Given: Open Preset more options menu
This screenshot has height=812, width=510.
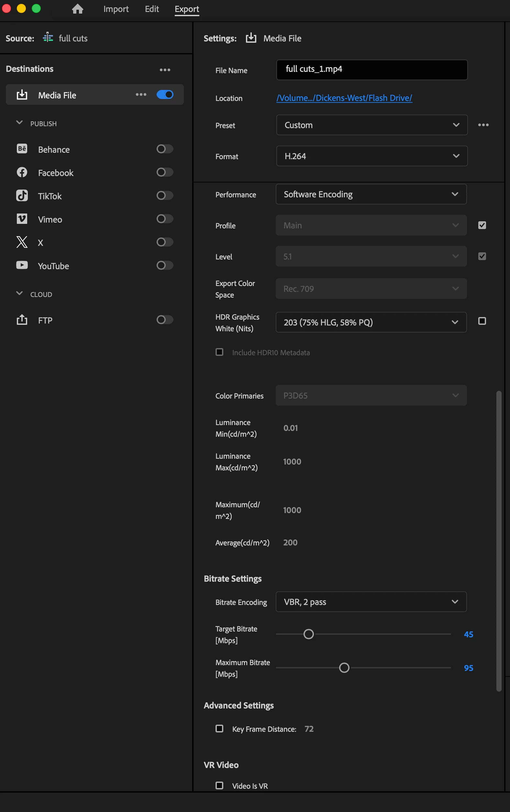Looking at the screenshot, I should coord(483,125).
